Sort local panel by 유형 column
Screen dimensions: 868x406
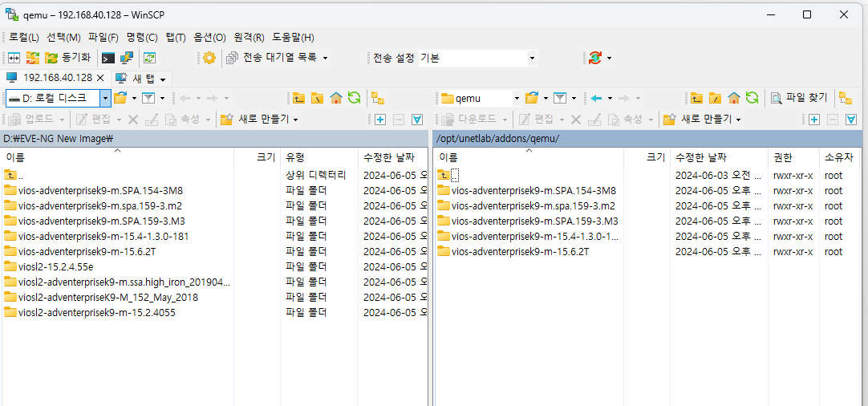318,157
